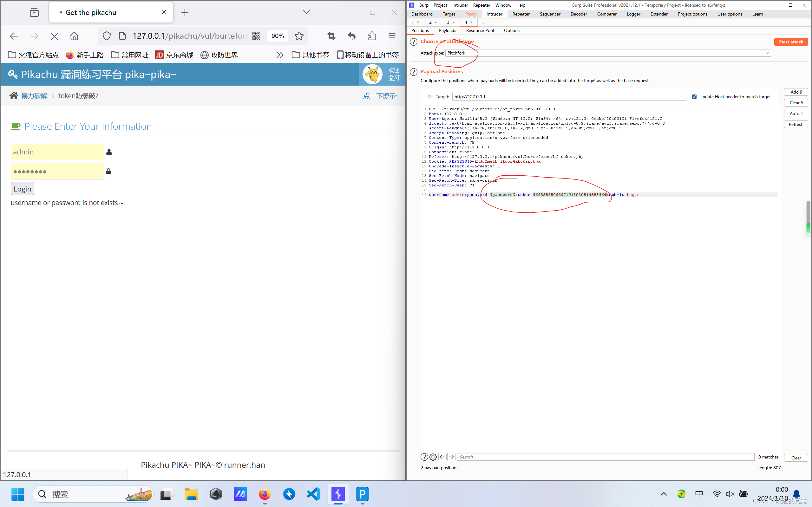Viewport: 812px width, 507px height.
Task: Bookmark this page with star icon
Action: 299,36
